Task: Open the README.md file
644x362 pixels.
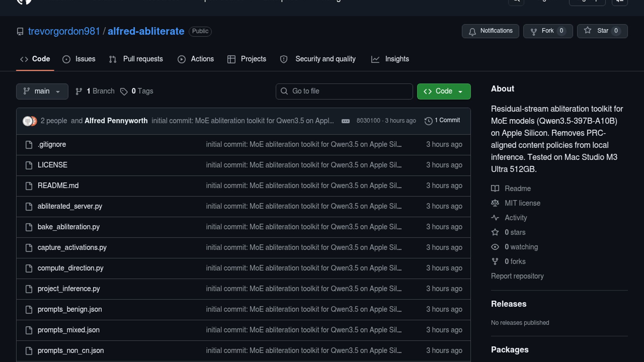Action: click(x=58, y=186)
